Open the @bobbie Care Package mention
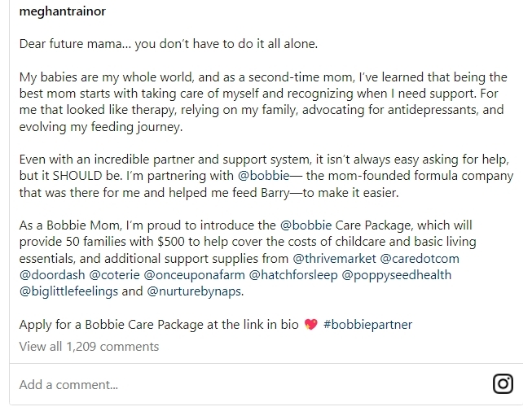 click(306, 225)
